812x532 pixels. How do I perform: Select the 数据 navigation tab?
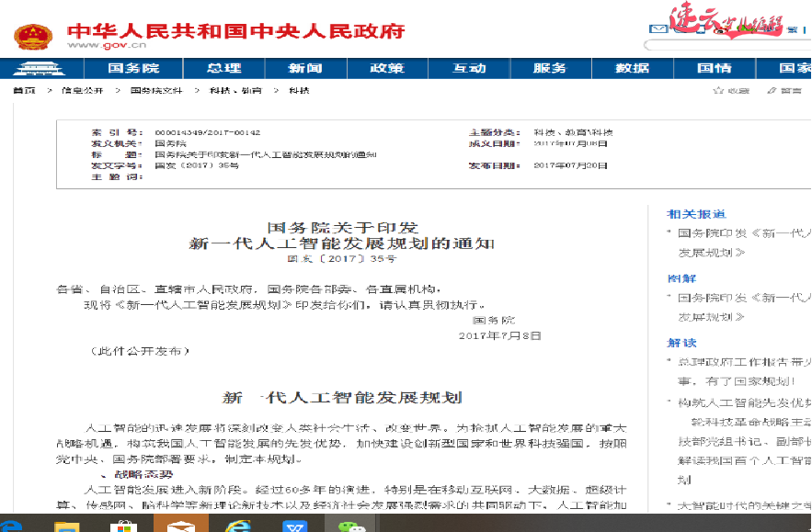coord(632,69)
